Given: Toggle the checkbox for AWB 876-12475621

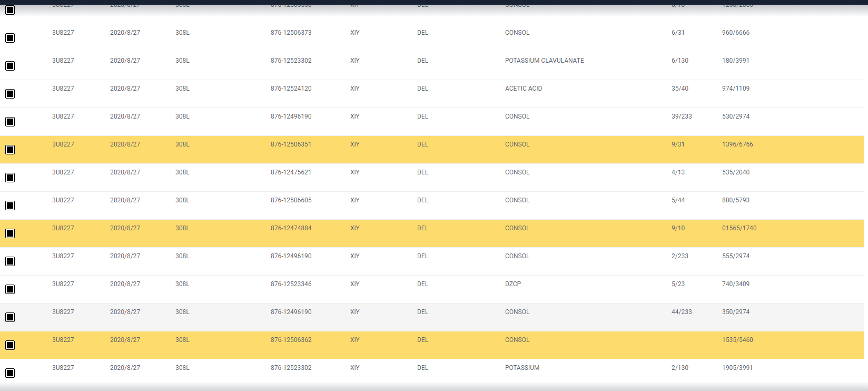Looking at the screenshot, I should 10,178.
